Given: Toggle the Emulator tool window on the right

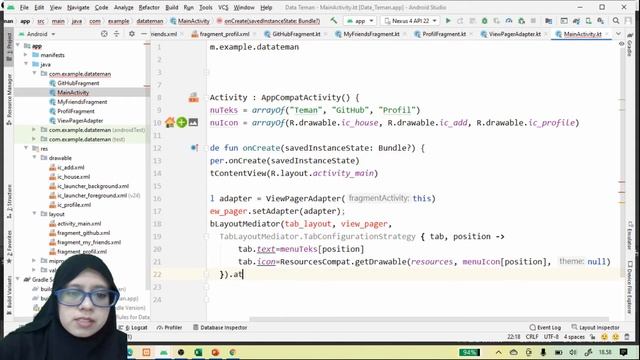Looking at the screenshot, I should coord(630,236).
